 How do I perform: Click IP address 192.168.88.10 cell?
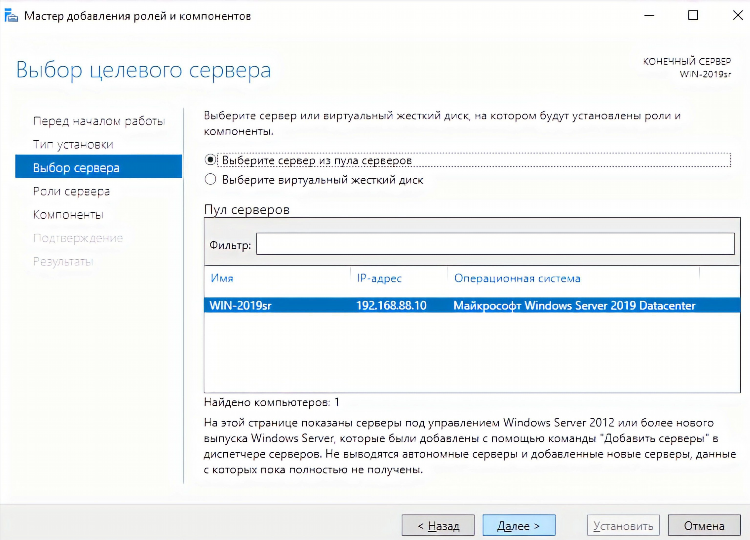[x=391, y=305]
